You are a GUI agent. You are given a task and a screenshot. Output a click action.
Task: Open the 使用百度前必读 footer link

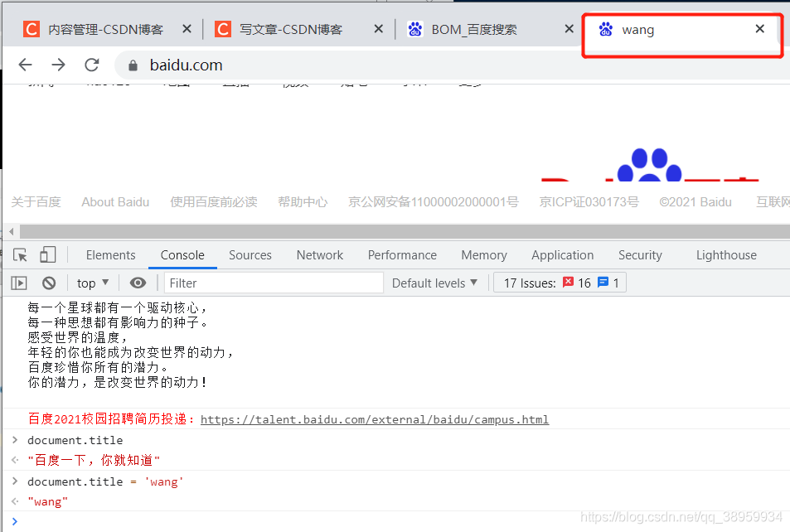pos(214,202)
